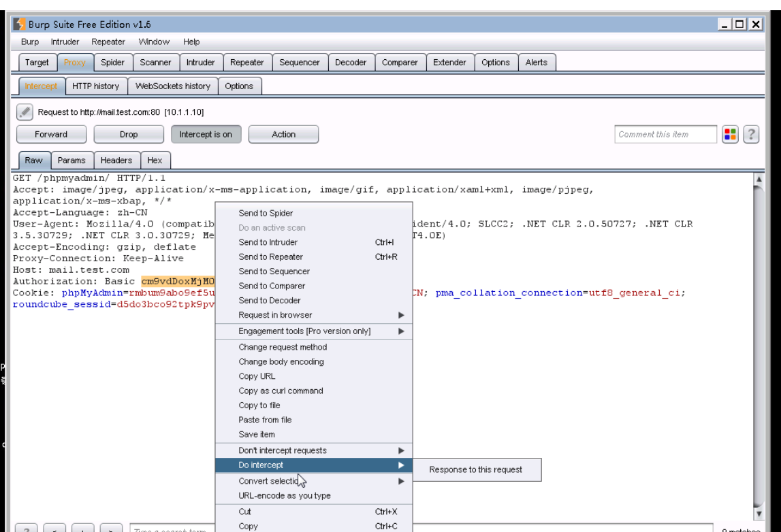
Task: Click the highlighted Basic authorization string
Action: click(178, 281)
